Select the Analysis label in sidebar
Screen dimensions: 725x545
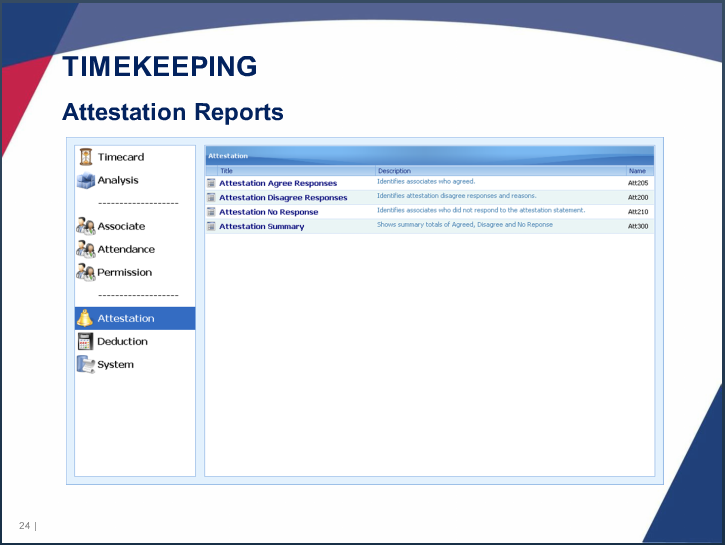pyautogui.click(x=118, y=181)
